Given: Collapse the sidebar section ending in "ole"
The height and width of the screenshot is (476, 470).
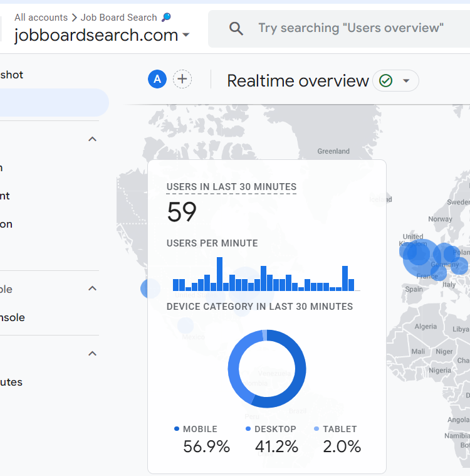Looking at the screenshot, I should point(92,288).
